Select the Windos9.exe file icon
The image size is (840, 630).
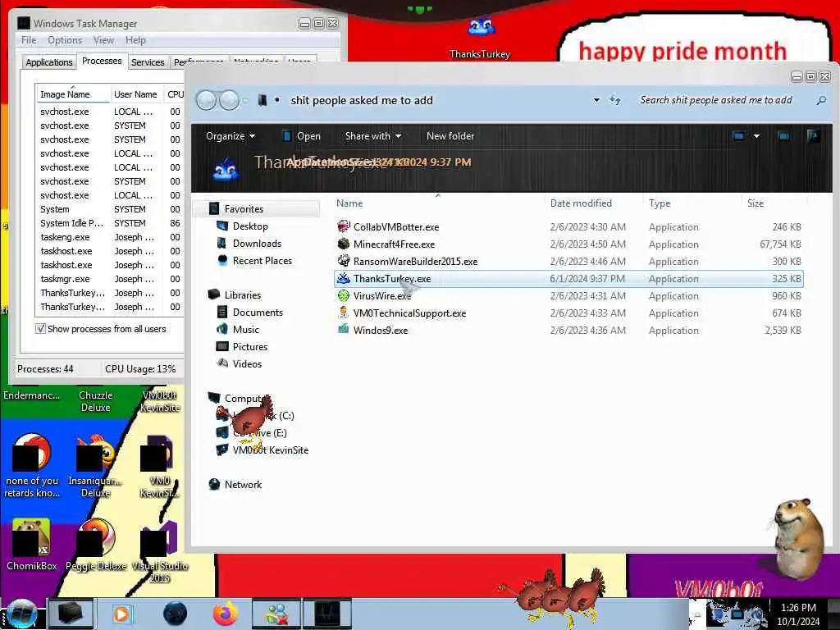click(344, 330)
